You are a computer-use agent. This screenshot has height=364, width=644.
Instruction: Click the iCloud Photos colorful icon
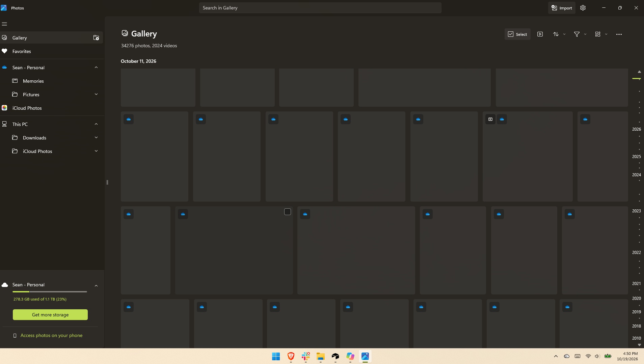pyautogui.click(x=4, y=108)
